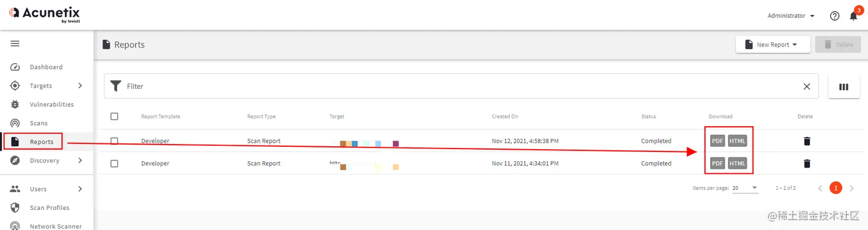Go to the next page arrow

pyautogui.click(x=851, y=188)
